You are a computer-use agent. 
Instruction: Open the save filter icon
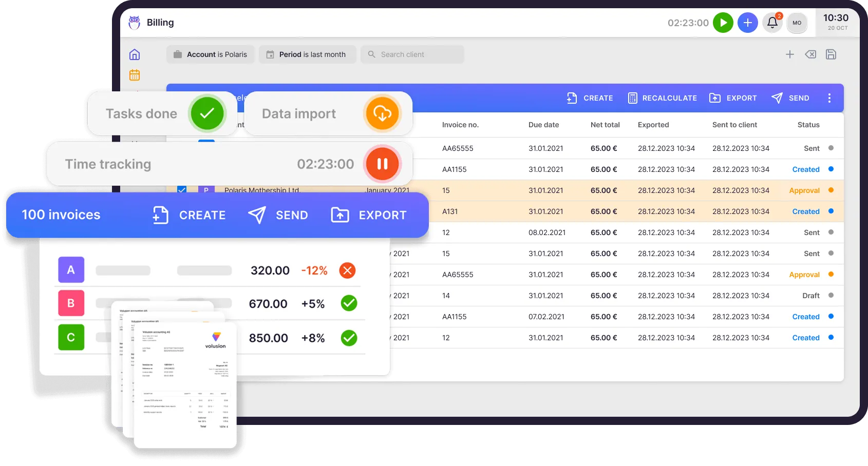831,54
